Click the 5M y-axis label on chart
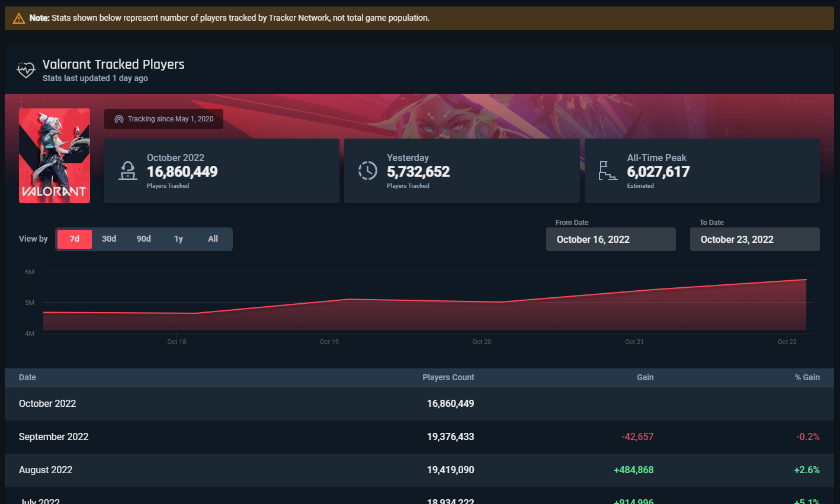Screen dimensions: 840x504 tap(30, 303)
